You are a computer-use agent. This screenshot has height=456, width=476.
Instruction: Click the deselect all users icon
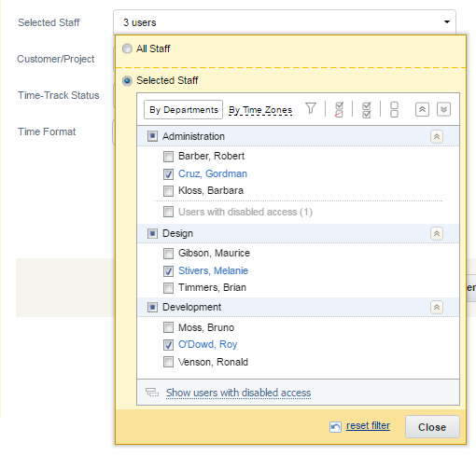coord(394,109)
